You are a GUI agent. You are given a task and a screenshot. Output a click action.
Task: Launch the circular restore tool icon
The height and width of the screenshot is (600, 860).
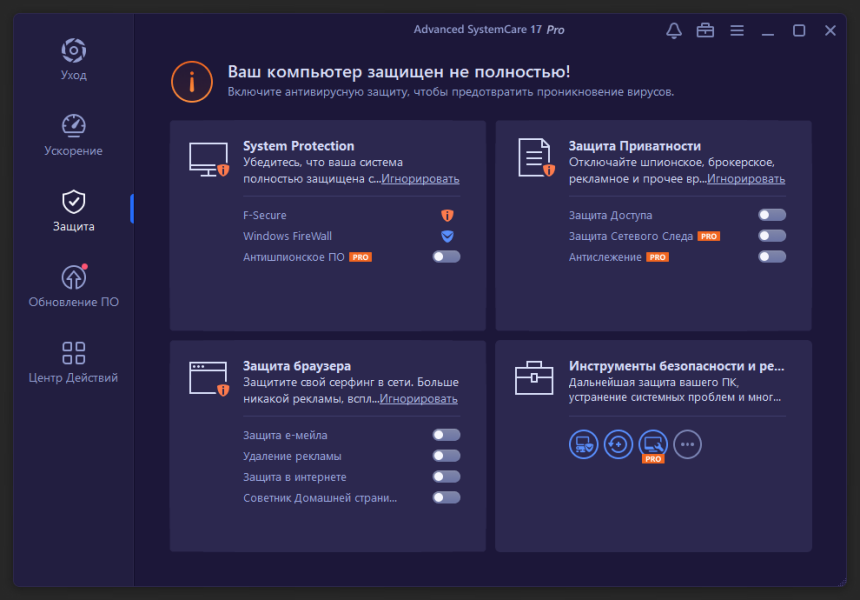(618, 444)
